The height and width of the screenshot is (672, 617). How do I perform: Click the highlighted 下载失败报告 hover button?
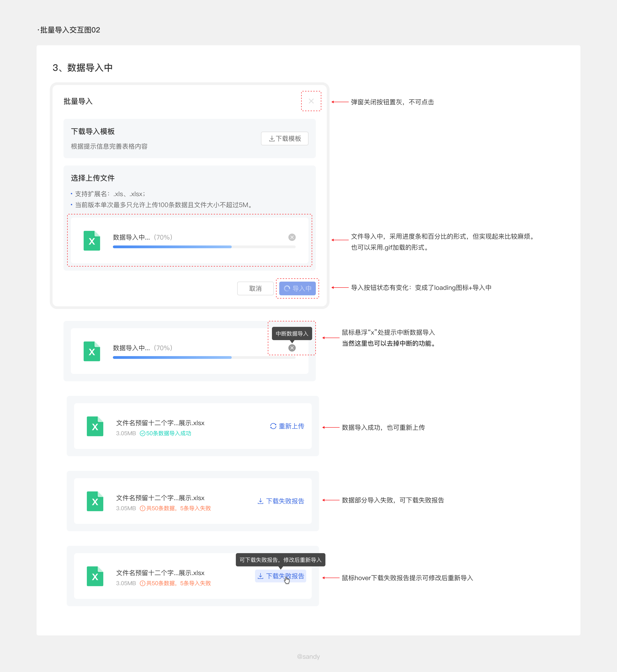[x=280, y=576]
